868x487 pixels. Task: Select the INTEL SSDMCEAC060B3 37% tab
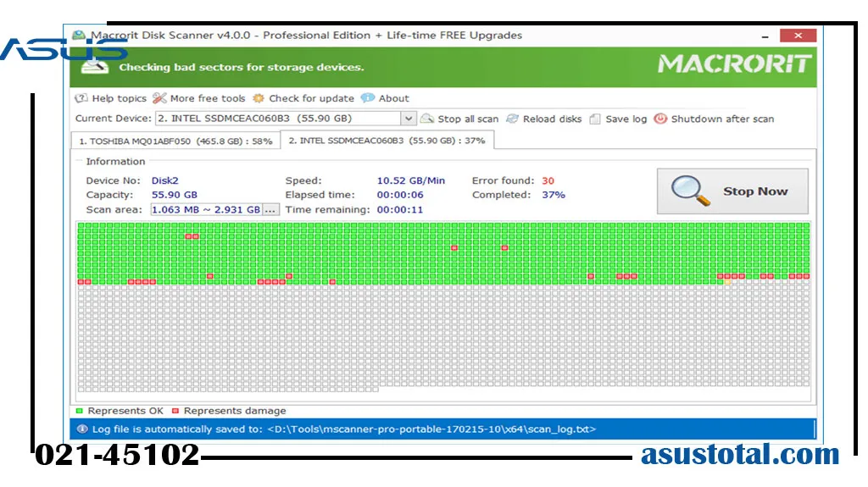(387, 141)
